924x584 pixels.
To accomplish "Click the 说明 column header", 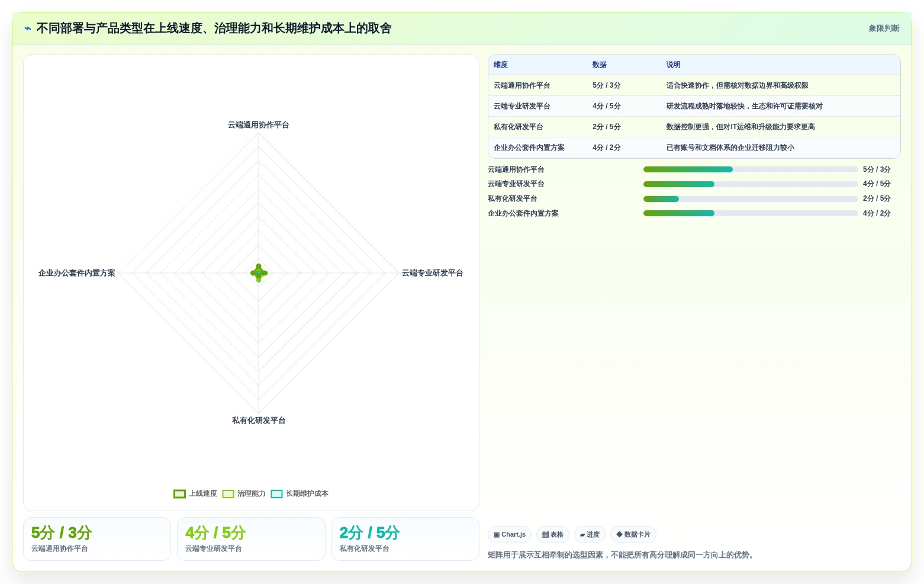I will tap(674, 65).
